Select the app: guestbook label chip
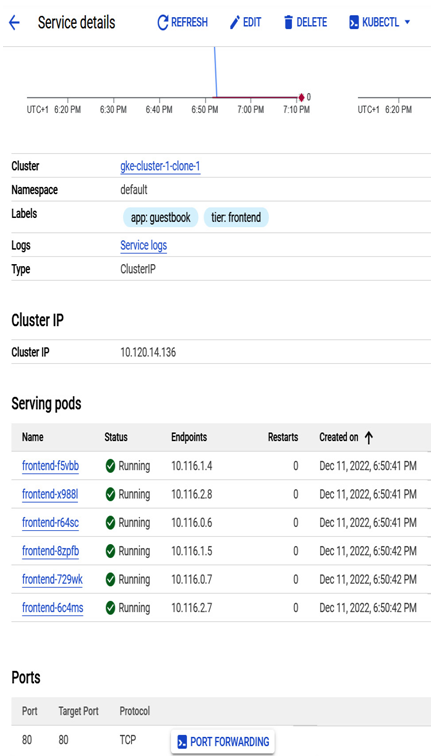Viewport: 437px width, 756px height. point(161,217)
